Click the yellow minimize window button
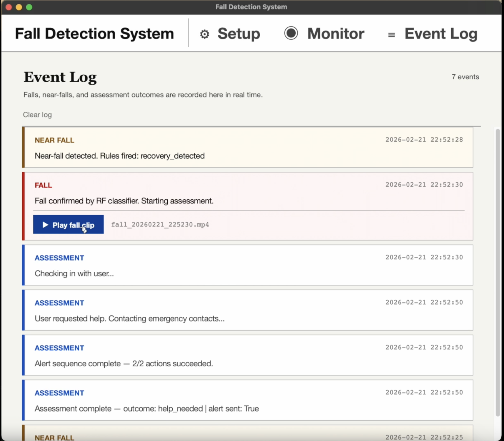 tap(19, 7)
